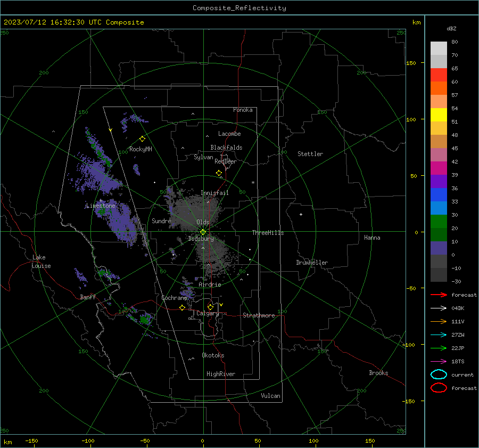Viewport: 479px width, 448px height.
Task: Click the magenta 18TS arrow icon
Action: (x=439, y=362)
